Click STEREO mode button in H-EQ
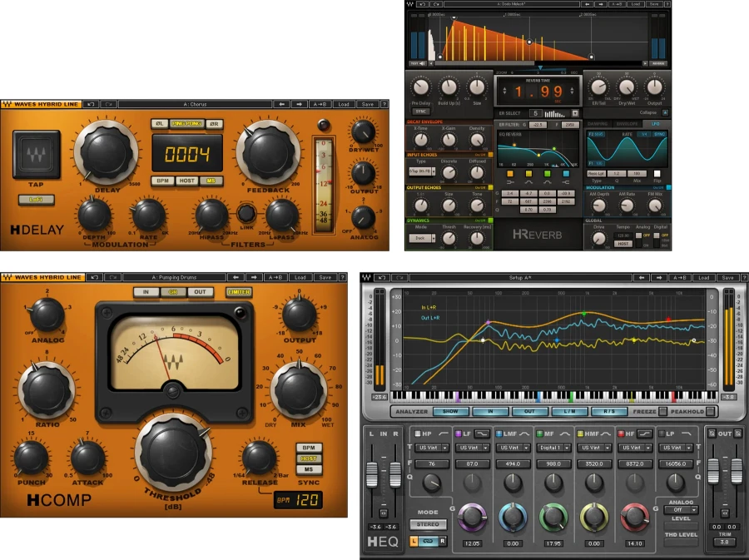749x560 pixels. coord(428,524)
